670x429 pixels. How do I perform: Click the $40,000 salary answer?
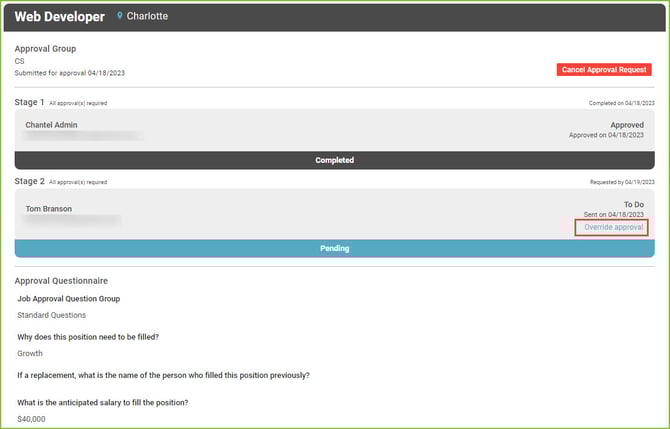[x=31, y=419]
